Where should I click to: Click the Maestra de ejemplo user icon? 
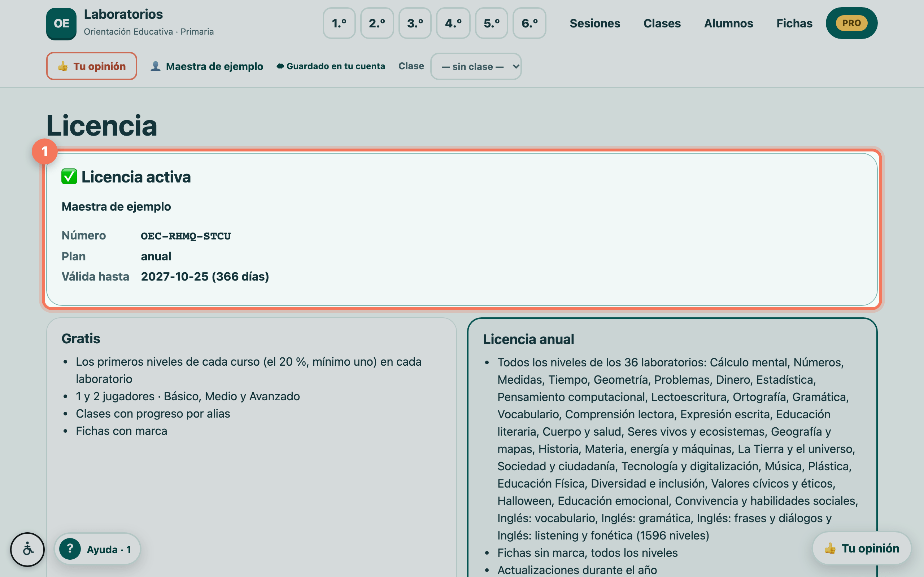click(155, 66)
